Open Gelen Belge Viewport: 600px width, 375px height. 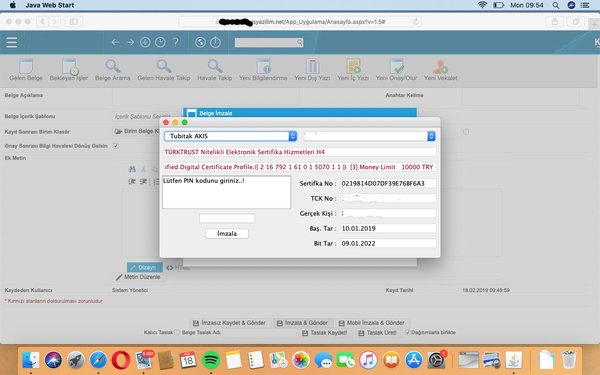[26, 70]
